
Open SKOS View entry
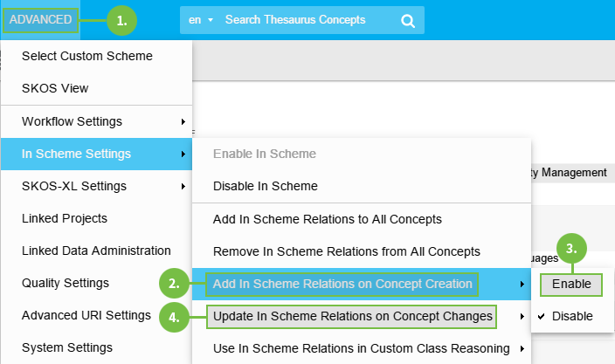[x=55, y=88]
